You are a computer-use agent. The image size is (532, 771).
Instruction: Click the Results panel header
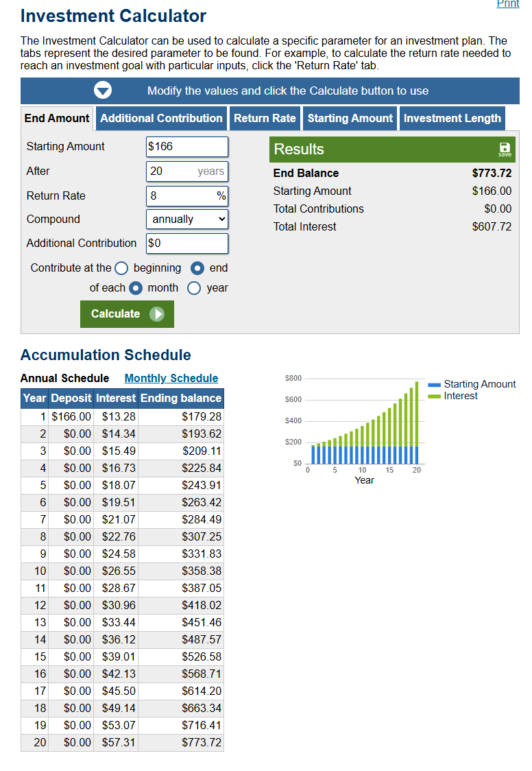pyautogui.click(x=392, y=150)
